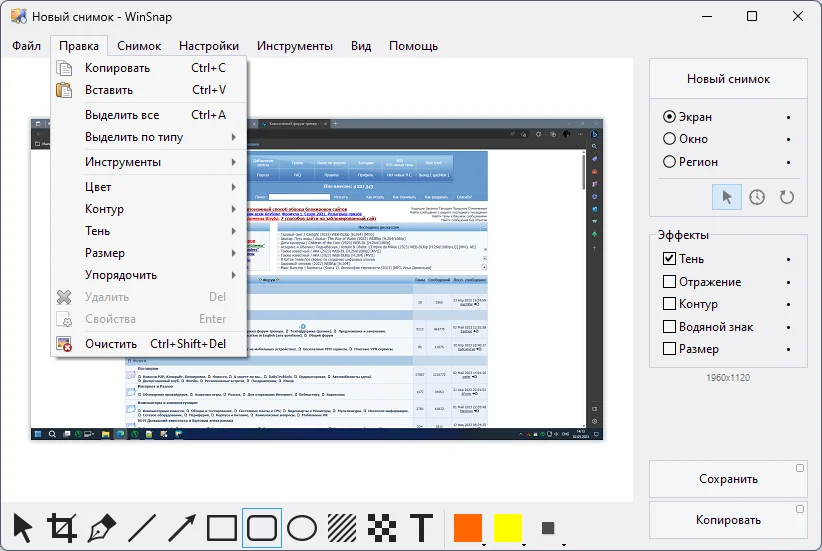Click the cursor capture icon in the capture panel
Image resolution: width=822 pixels, height=551 pixels.
click(727, 197)
